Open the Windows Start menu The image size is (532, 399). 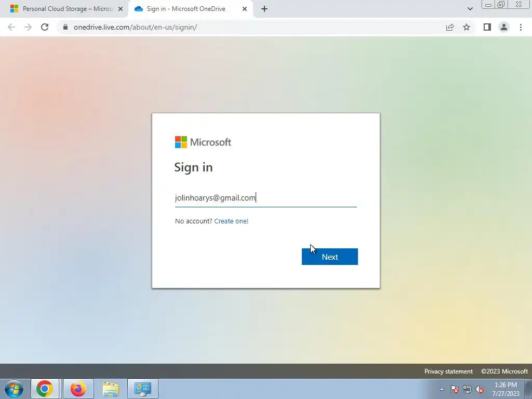coord(14,389)
